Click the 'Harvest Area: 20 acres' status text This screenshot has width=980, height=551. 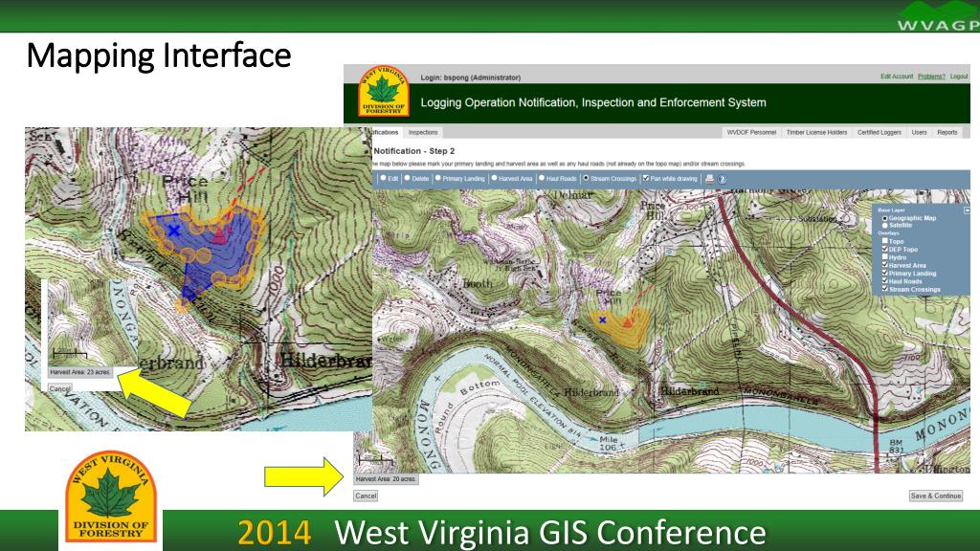click(x=386, y=479)
